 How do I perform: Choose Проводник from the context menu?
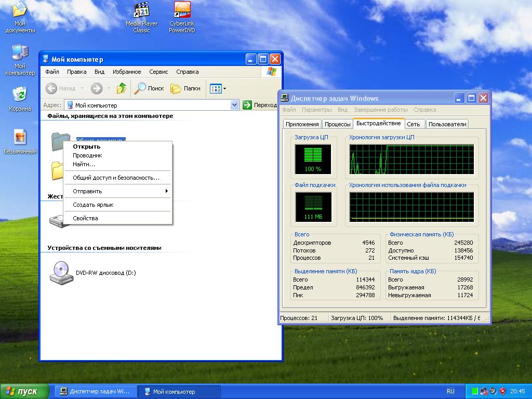(x=117, y=155)
